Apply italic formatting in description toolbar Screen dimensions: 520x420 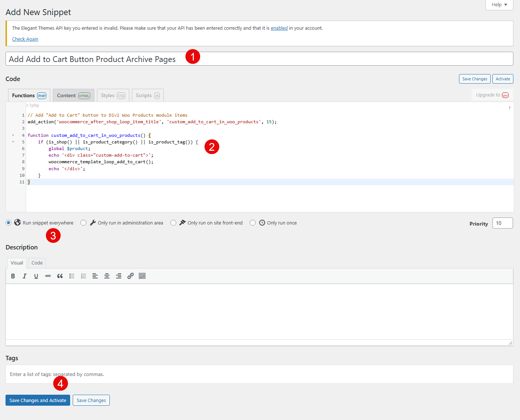click(25, 276)
